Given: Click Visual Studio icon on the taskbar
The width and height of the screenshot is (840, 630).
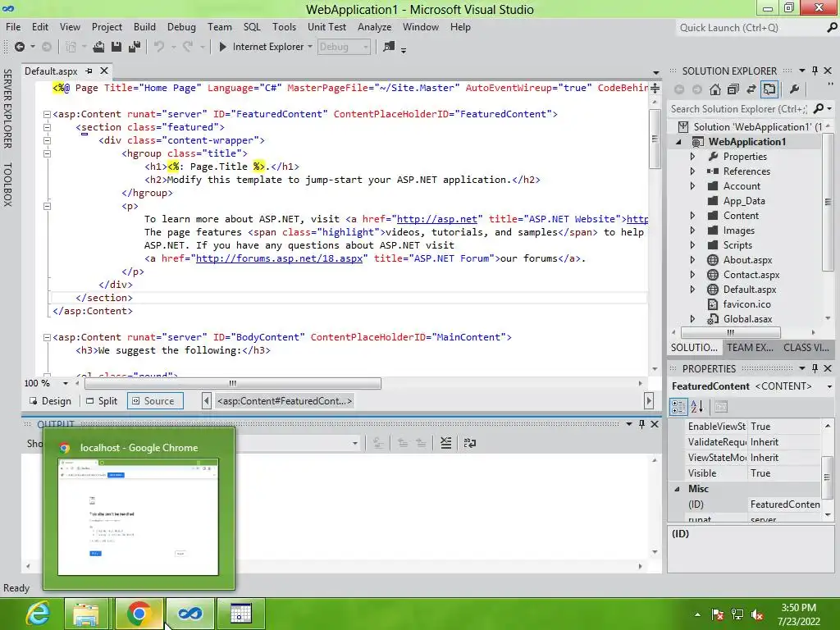Looking at the screenshot, I should click(190, 614).
